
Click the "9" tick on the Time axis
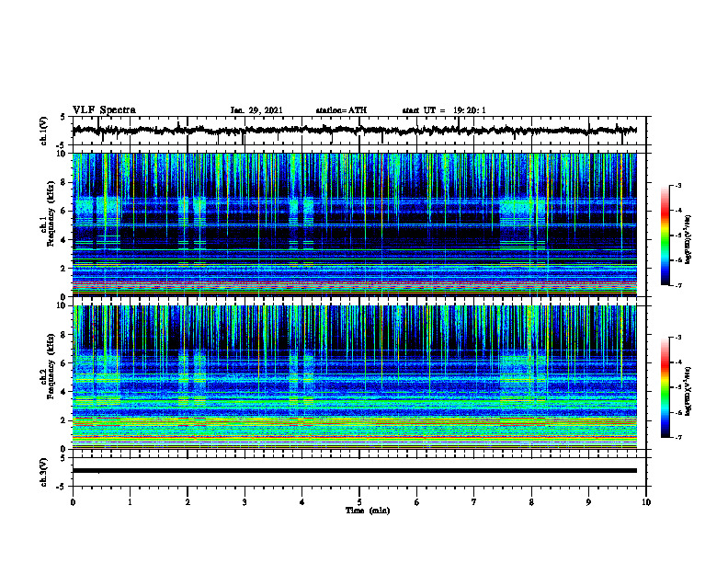tap(588, 502)
